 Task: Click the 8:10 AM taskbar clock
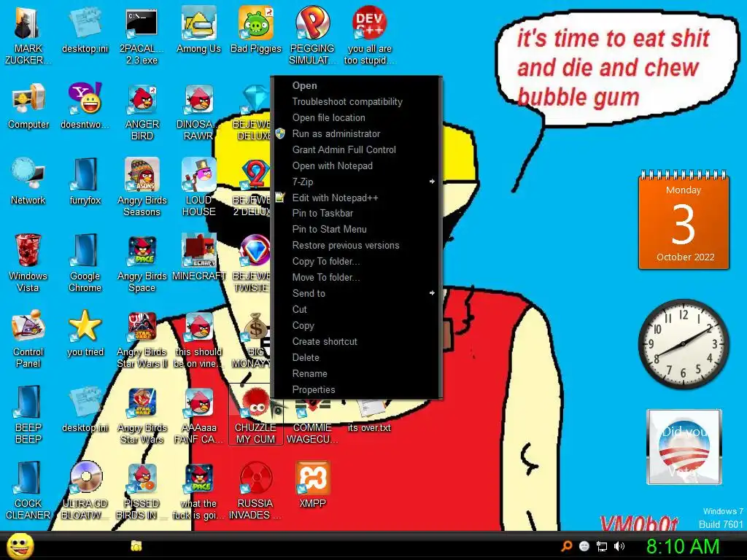coord(683,546)
